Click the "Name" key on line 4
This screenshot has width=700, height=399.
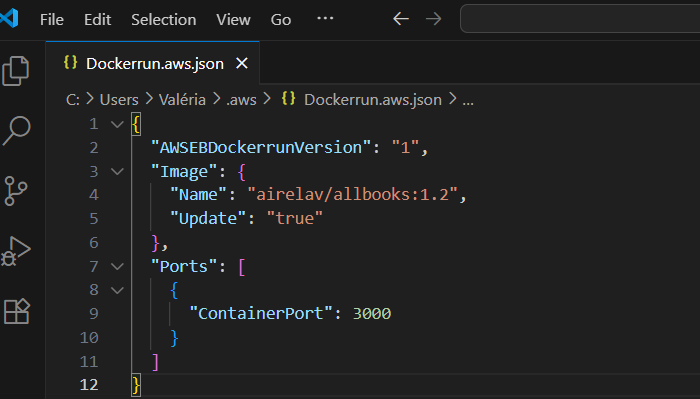point(198,195)
